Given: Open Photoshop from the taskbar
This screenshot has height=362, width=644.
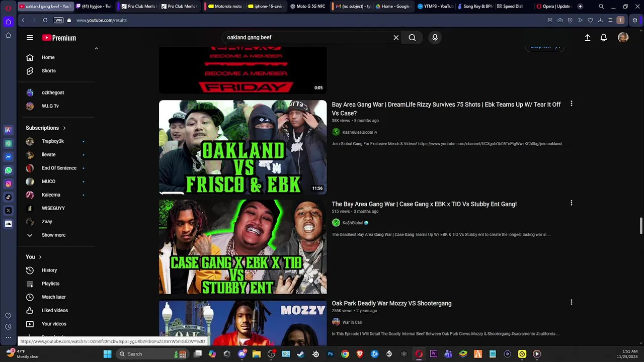Looking at the screenshot, I should click(x=331, y=354).
